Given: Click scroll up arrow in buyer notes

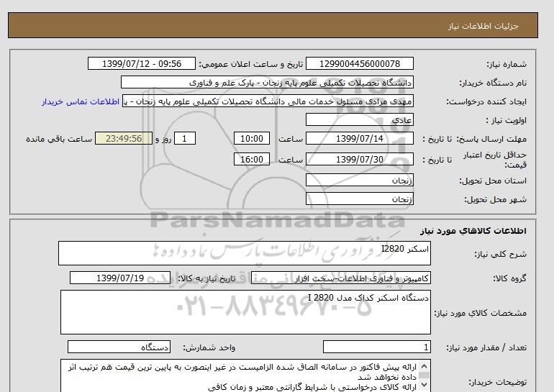Looking at the screenshot, I should pos(424,366).
